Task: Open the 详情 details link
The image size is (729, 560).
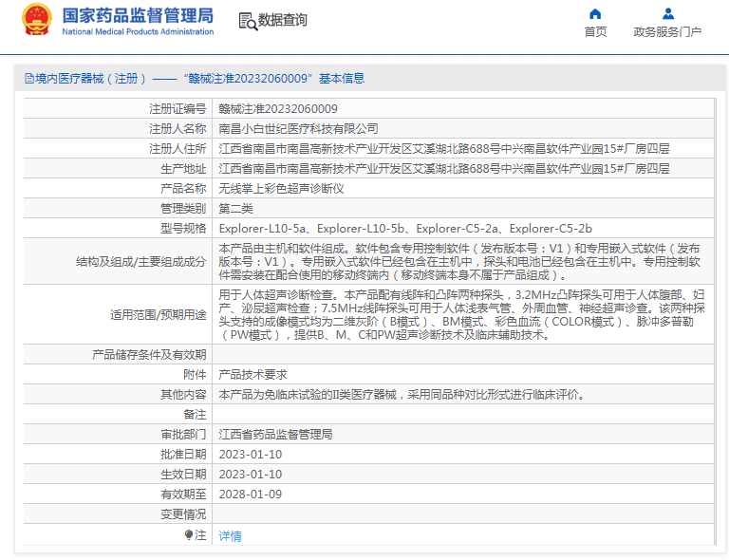Action: pyautogui.click(x=230, y=536)
